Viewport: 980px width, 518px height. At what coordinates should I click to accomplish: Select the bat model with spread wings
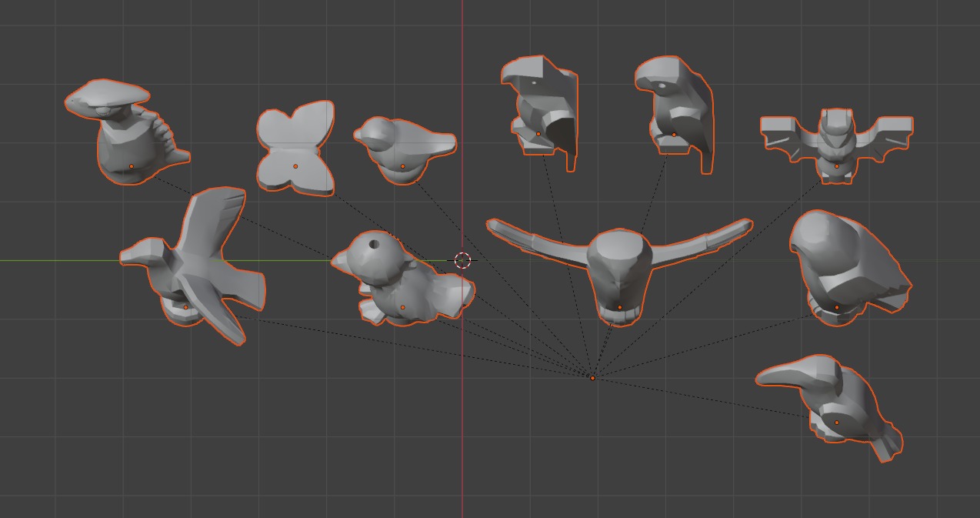pyautogui.click(x=837, y=145)
